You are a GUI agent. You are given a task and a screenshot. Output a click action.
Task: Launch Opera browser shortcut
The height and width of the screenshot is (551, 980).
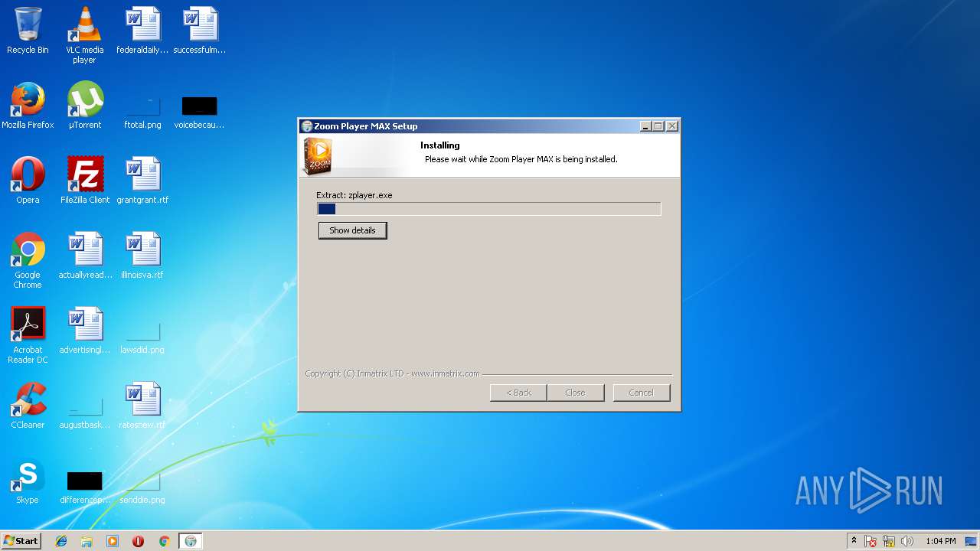click(x=28, y=181)
